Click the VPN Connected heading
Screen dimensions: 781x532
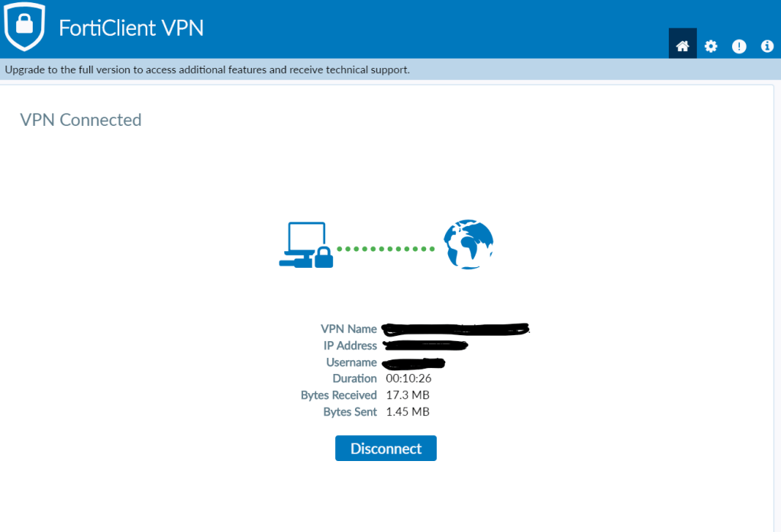[81, 120]
